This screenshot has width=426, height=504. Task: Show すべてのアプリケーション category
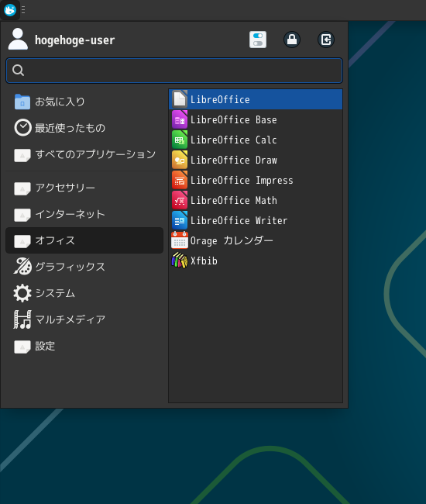pos(84,154)
